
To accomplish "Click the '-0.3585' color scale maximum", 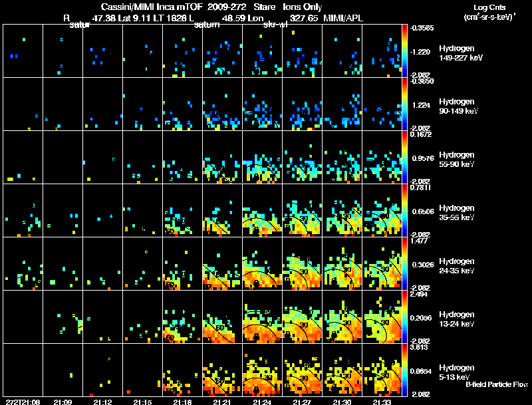I will tap(422, 28).
